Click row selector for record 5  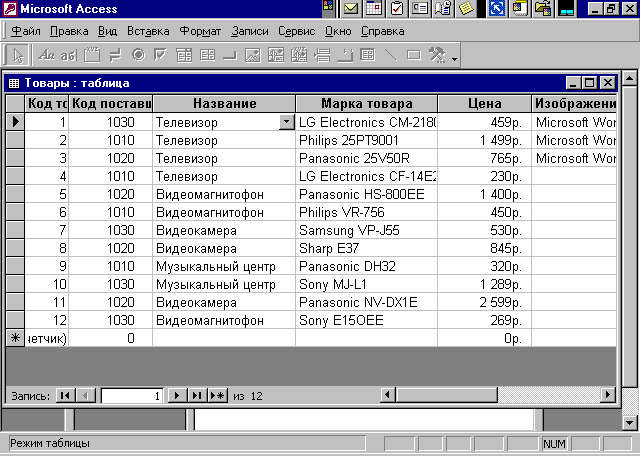click(15, 194)
